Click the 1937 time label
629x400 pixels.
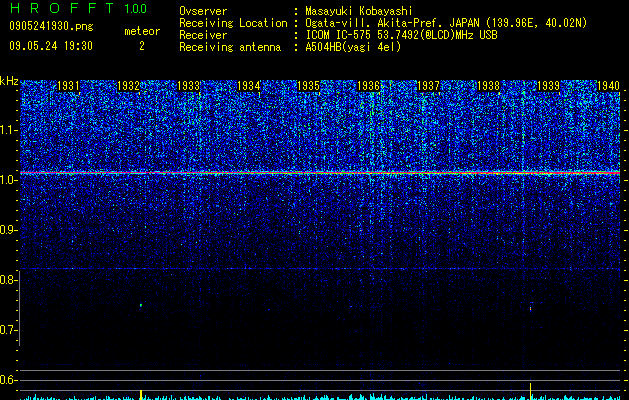point(428,86)
